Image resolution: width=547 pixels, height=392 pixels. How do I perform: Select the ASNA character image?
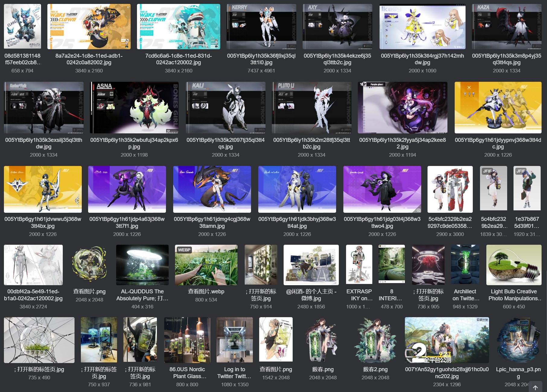(x=134, y=107)
